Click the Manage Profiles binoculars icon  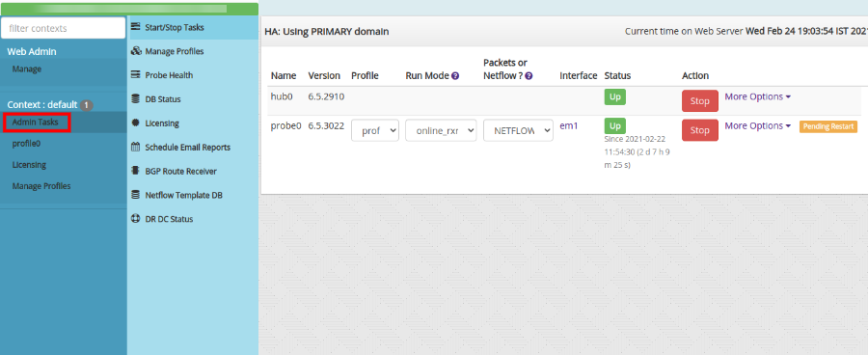135,51
